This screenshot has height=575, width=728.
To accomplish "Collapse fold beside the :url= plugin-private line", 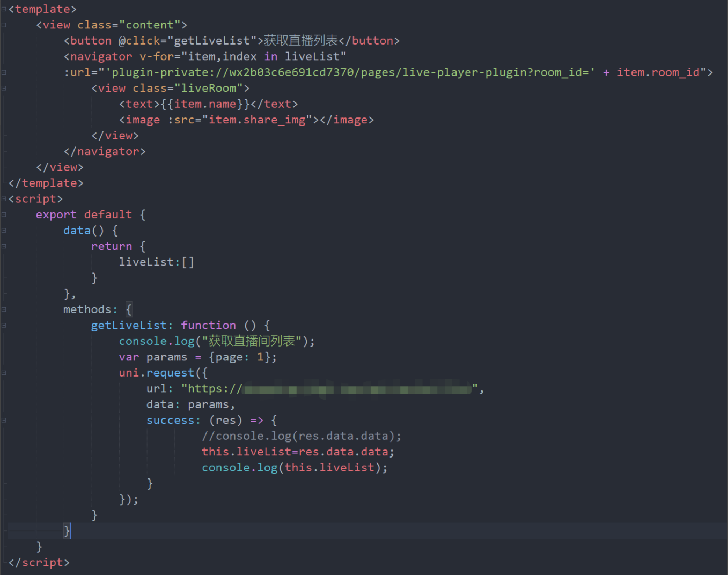I will [4, 72].
